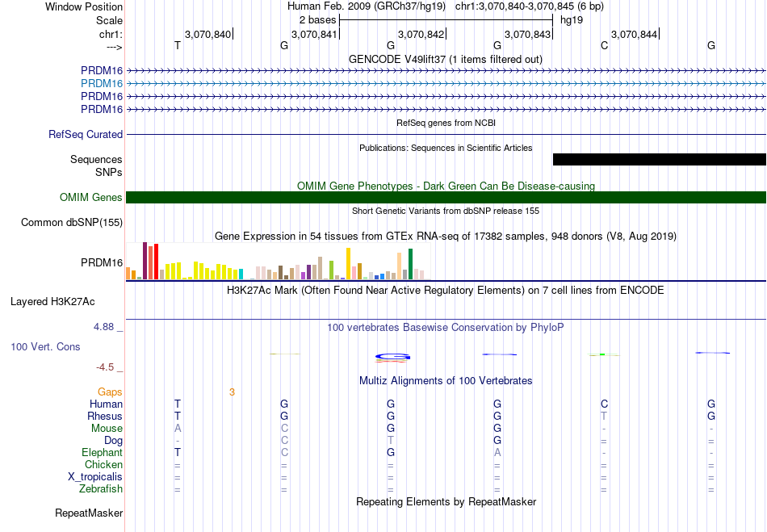Click the orange Gaps label
Image resolution: width=767 pixels, height=532 pixels.
click(x=110, y=392)
